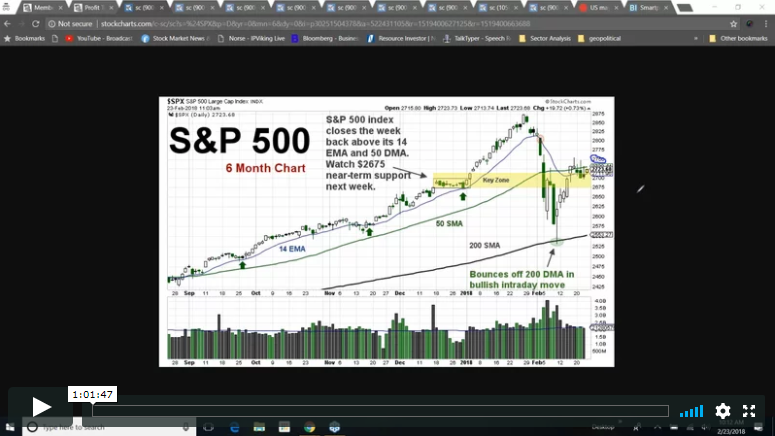775x436 pixels.
Task: Seek on the video progress bar
Action: pyautogui.click(x=380, y=411)
